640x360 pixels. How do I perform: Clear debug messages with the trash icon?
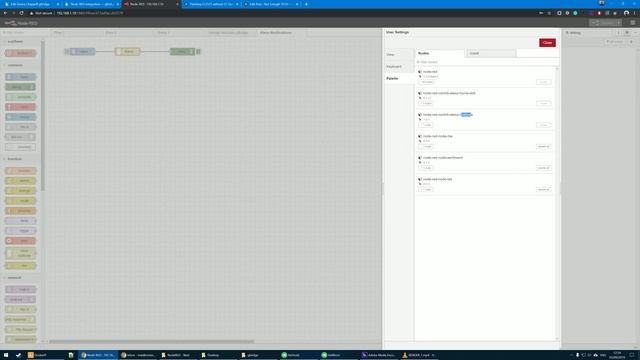pyautogui.click(x=631, y=42)
